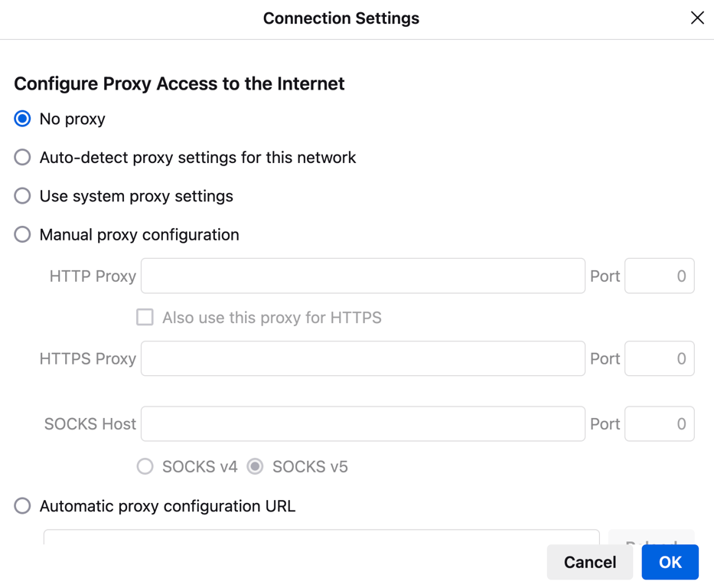
Task: Select the "No proxy" radio button
Action: point(22,119)
